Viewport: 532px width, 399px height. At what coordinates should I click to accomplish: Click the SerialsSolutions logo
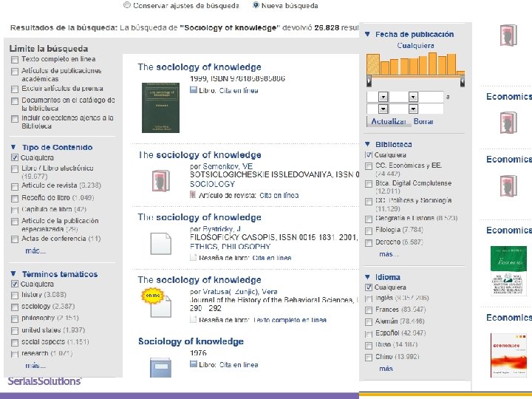pyautogui.click(x=44, y=381)
